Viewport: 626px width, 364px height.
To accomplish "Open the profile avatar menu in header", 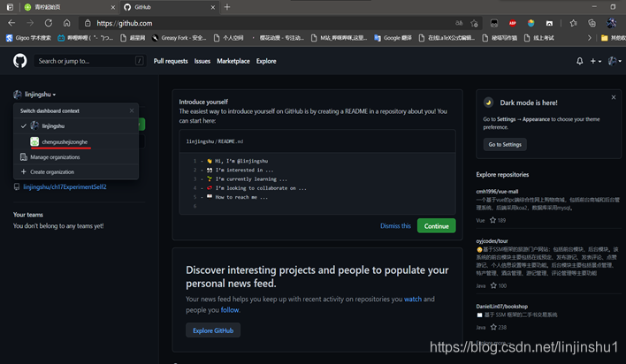I will (x=615, y=61).
